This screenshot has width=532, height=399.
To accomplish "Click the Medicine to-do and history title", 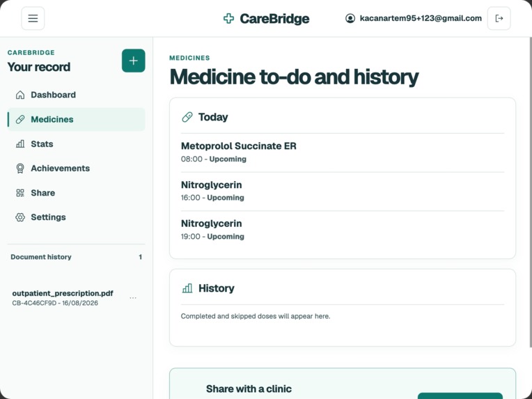I will 294,77.
